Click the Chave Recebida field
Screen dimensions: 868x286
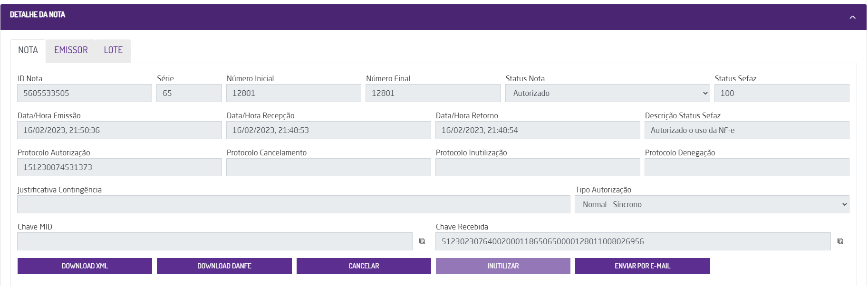click(x=633, y=241)
